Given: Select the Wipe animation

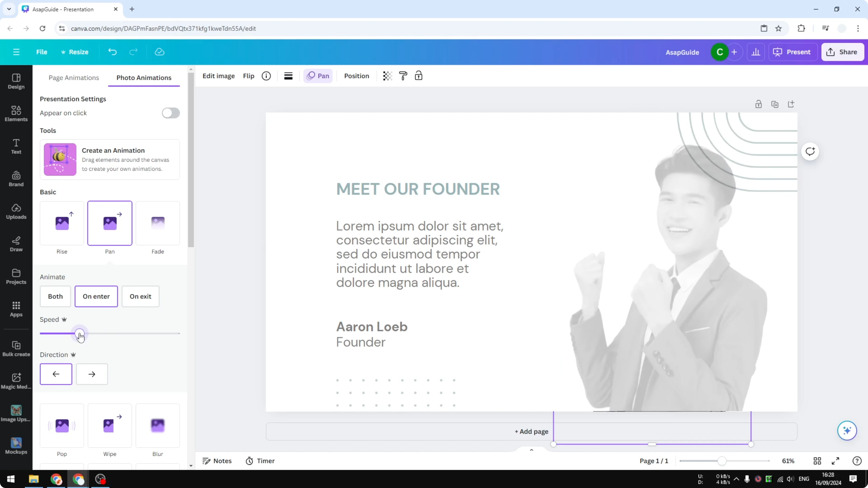Looking at the screenshot, I should point(110,426).
